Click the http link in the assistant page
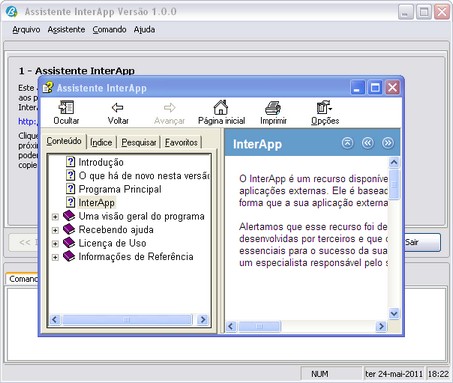The height and width of the screenshot is (383, 453). (x=28, y=122)
